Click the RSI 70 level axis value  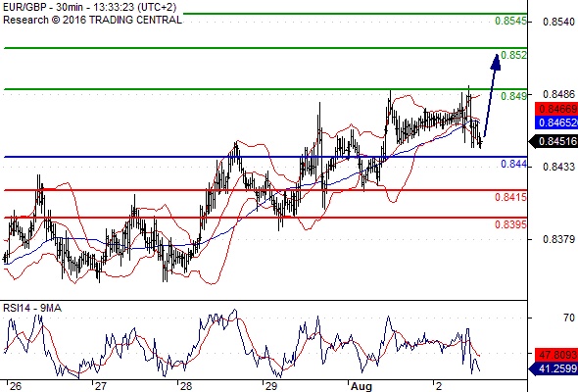[x=569, y=318]
